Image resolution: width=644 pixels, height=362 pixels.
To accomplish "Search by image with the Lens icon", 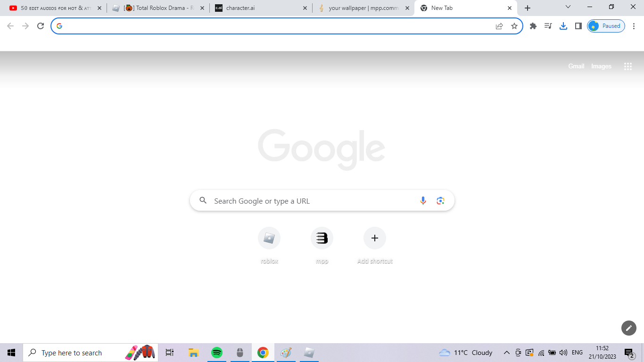I will [x=440, y=201].
